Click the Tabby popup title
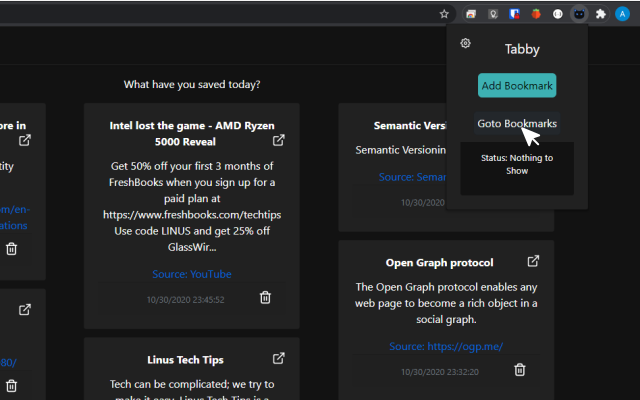The image size is (640, 400). tap(522, 49)
